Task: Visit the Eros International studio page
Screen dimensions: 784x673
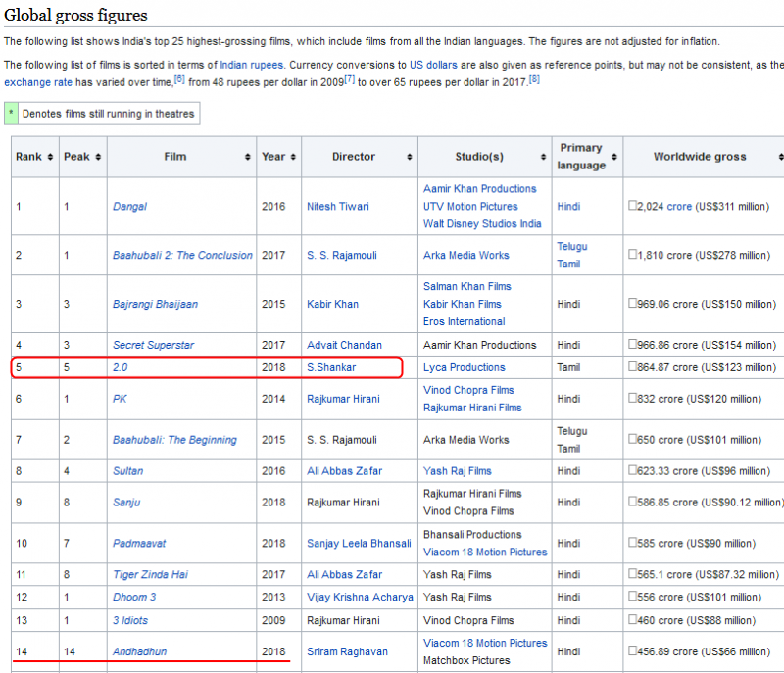Action: click(465, 321)
